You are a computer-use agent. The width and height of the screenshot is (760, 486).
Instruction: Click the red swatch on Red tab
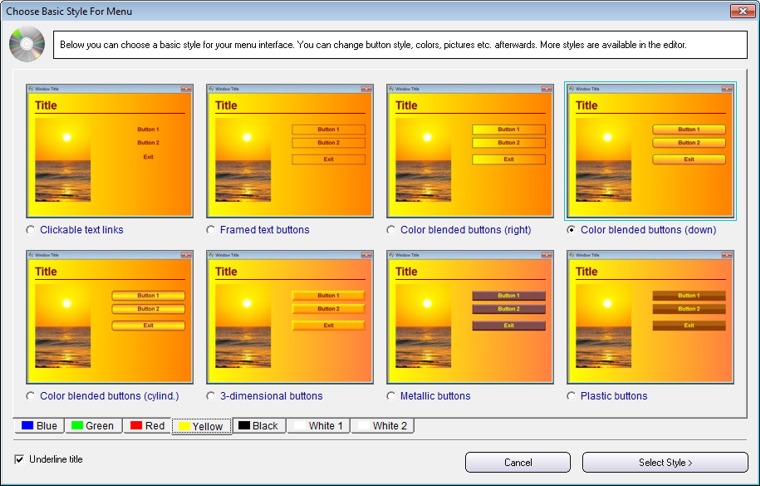click(136, 425)
